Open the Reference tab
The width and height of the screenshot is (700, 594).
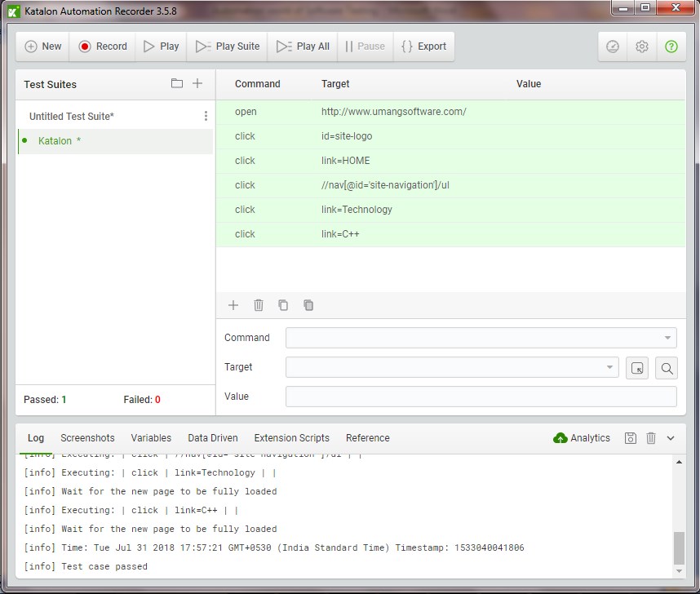[x=368, y=438]
